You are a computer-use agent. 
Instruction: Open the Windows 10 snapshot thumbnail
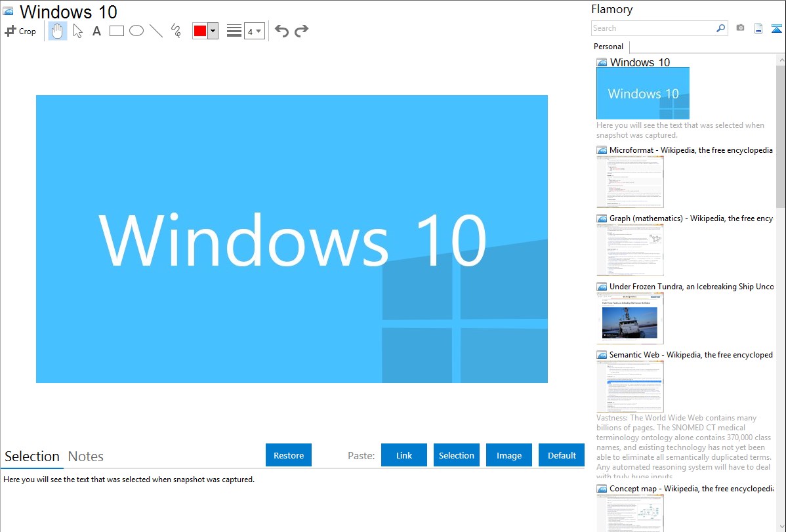pyautogui.click(x=642, y=93)
